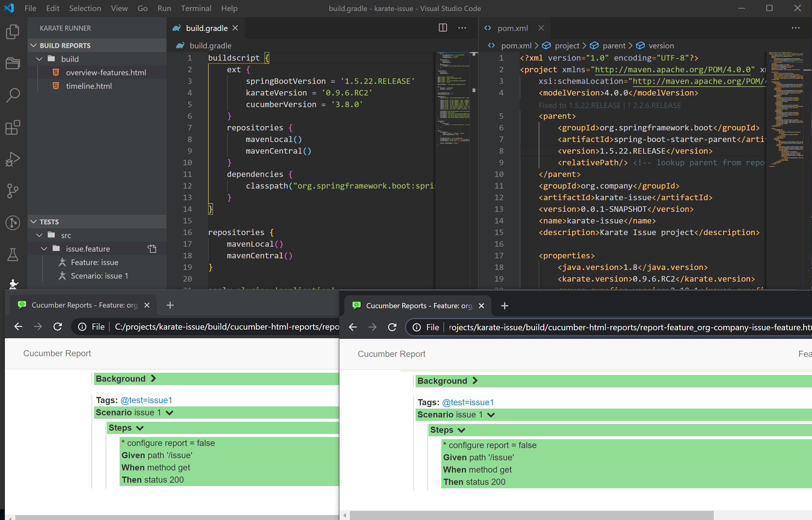Open the Source Control panel icon
This screenshot has width=812, height=520.
coord(13,191)
